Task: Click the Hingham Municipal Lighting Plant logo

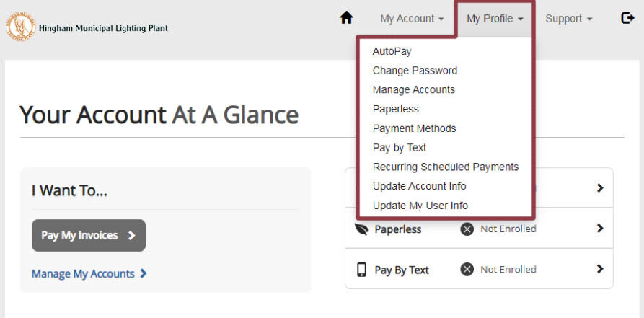Action: pos(20,26)
